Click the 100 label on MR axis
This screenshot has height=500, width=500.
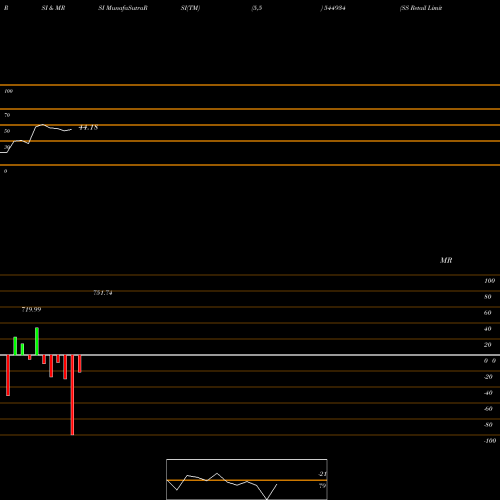pyautogui.click(x=489, y=281)
